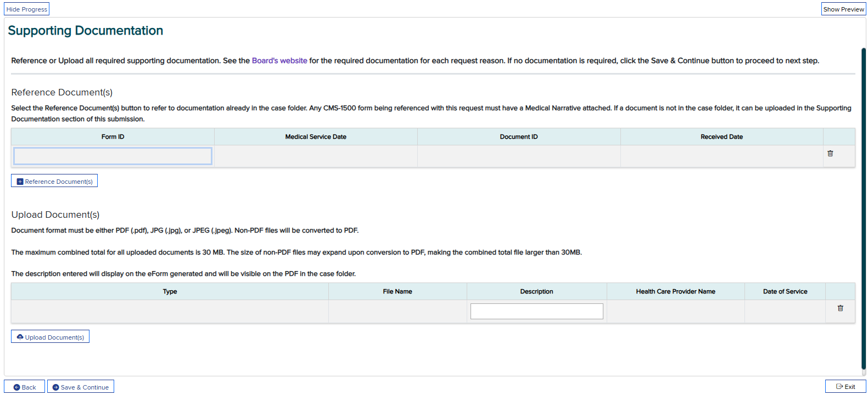Image resolution: width=868 pixels, height=395 pixels.
Task: Click the Back arrow icon
Action: pyautogui.click(x=17, y=387)
